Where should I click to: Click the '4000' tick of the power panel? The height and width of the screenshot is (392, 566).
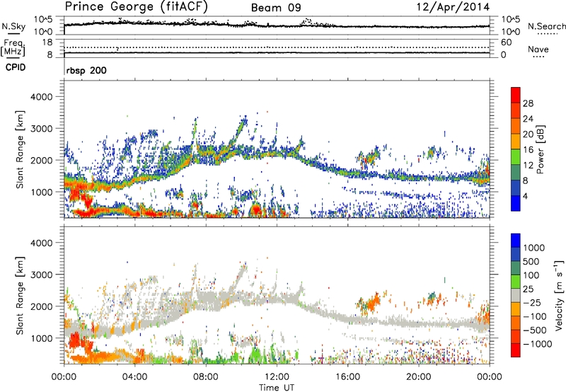[x=42, y=97]
